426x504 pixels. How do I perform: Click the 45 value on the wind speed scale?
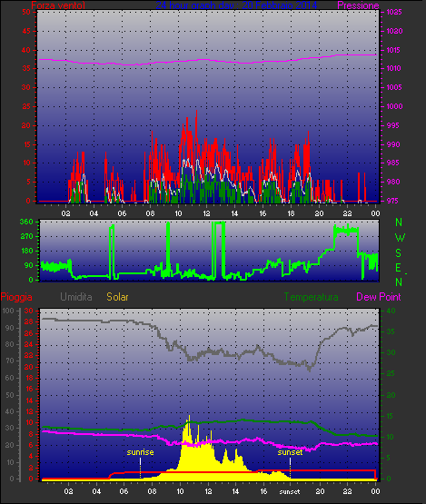(x=26, y=31)
